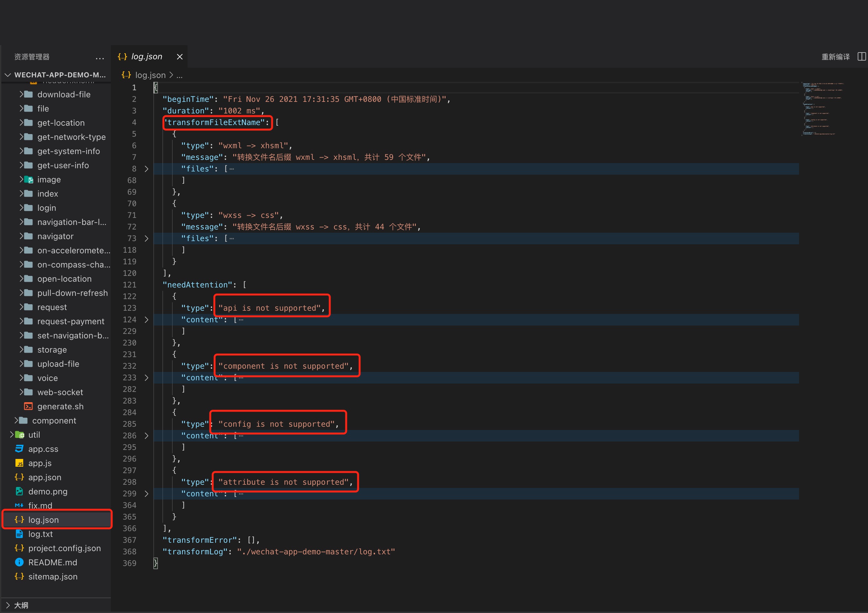Expand the file folder
Screen dimensions: 868x613
22,109
